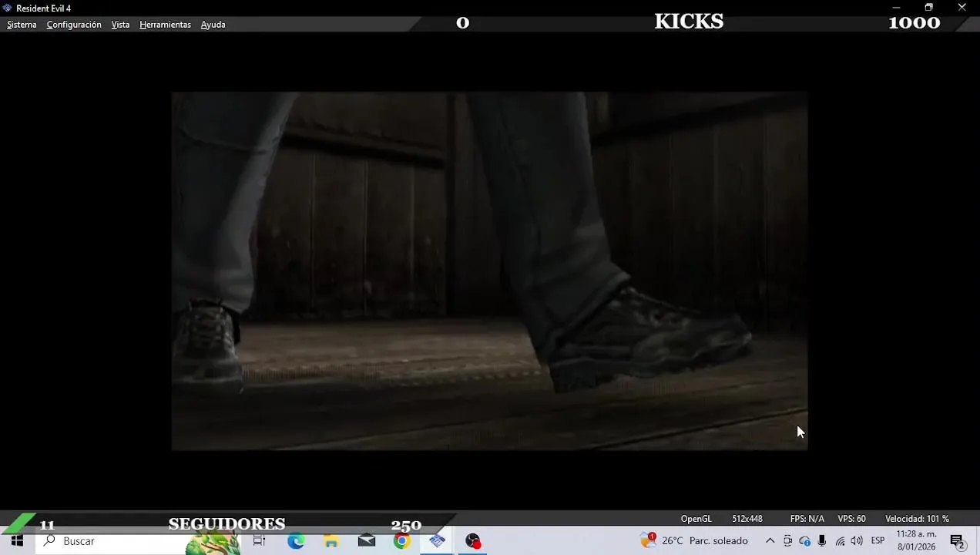Click the 250 followers goal number
The image size is (980, 555).
click(x=406, y=525)
